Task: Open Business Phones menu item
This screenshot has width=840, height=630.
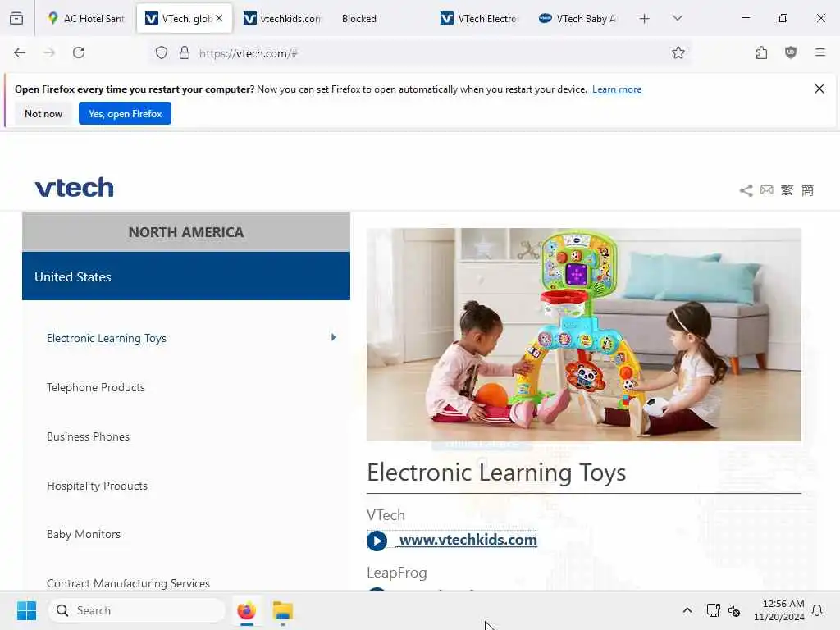Action: pos(88,436)
